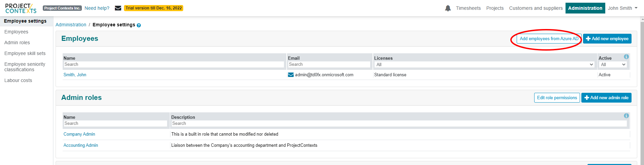Click the ProjectContexts logo
The height and width of the screenshot is (165, 644).
pos(21,8)
